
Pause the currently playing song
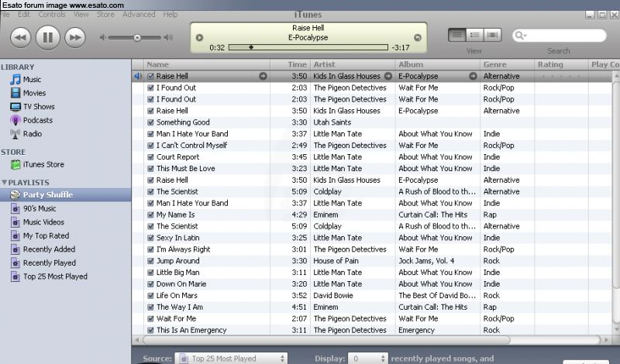point(48,37)
